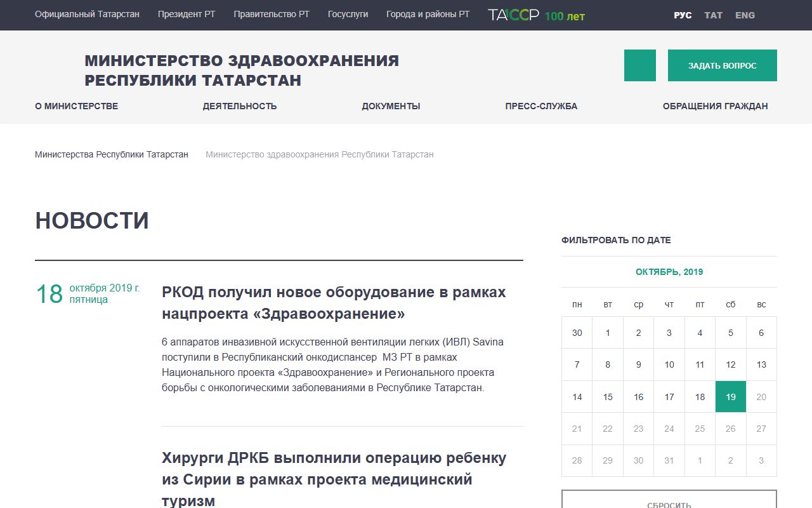The image size is (812, 508).
Task: Select date 16 in October calendar
Action: pyautogui.click(x=638, y=397)
